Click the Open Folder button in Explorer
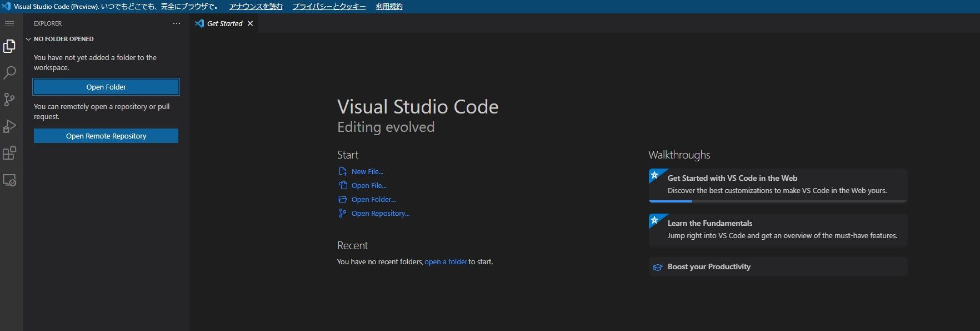The height and width of the screenshot is (331, 980). pos(106,87)
